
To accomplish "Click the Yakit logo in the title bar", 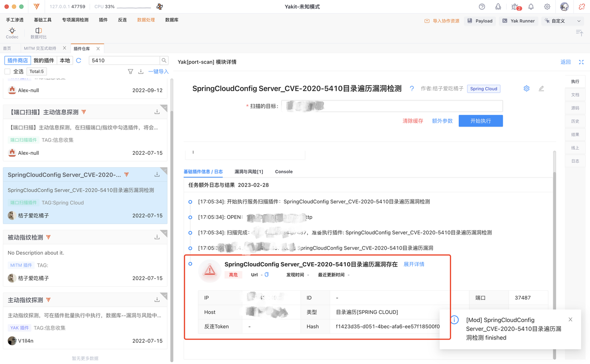I will (x=37, y=7).
